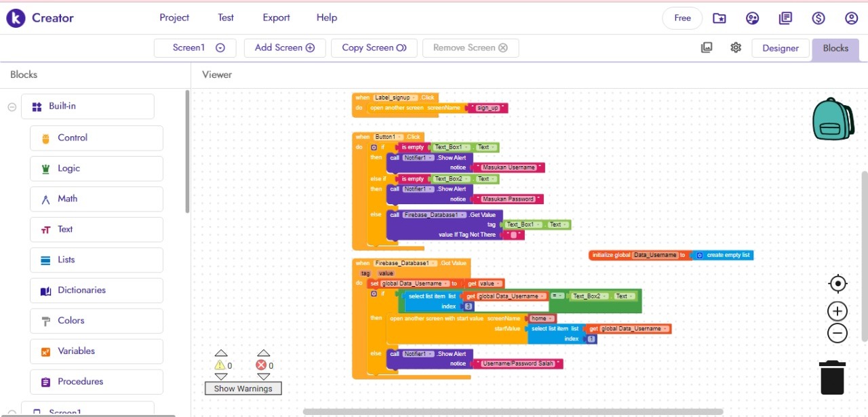Click the Show Warnings button
This screenshot has height=417, width=868.
pyautogui.click(x=243, y=389)
